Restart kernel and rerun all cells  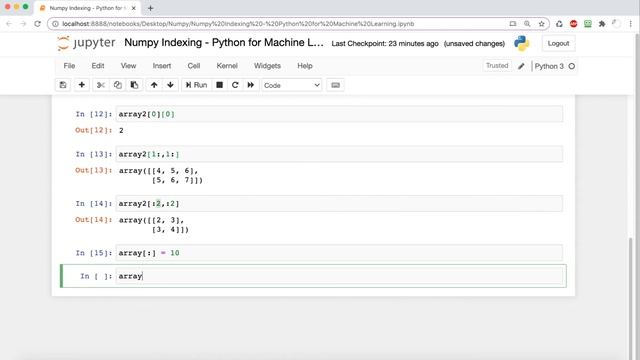click(x=251, y=85)
